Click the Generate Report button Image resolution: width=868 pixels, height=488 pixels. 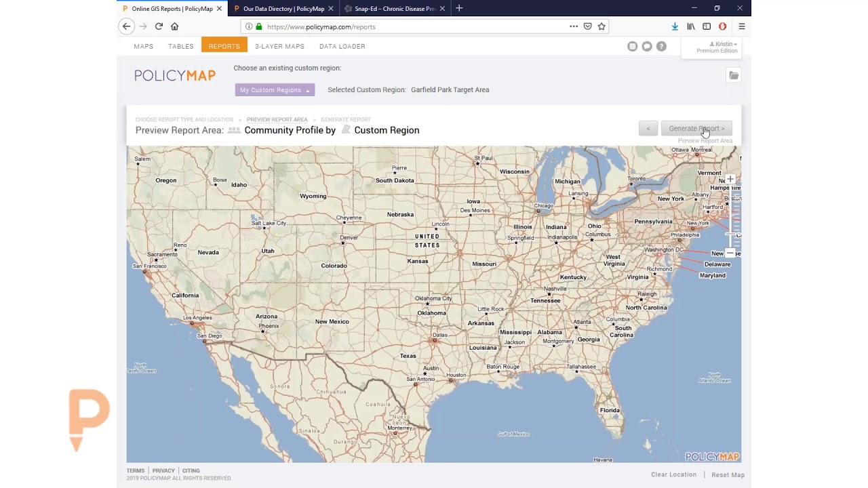[x=696, y=129]
